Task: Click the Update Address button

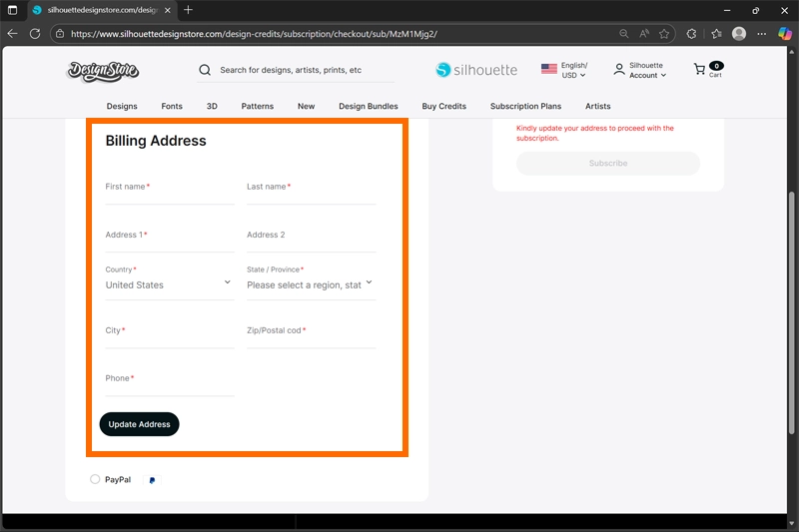Action: tap(139, 424)
